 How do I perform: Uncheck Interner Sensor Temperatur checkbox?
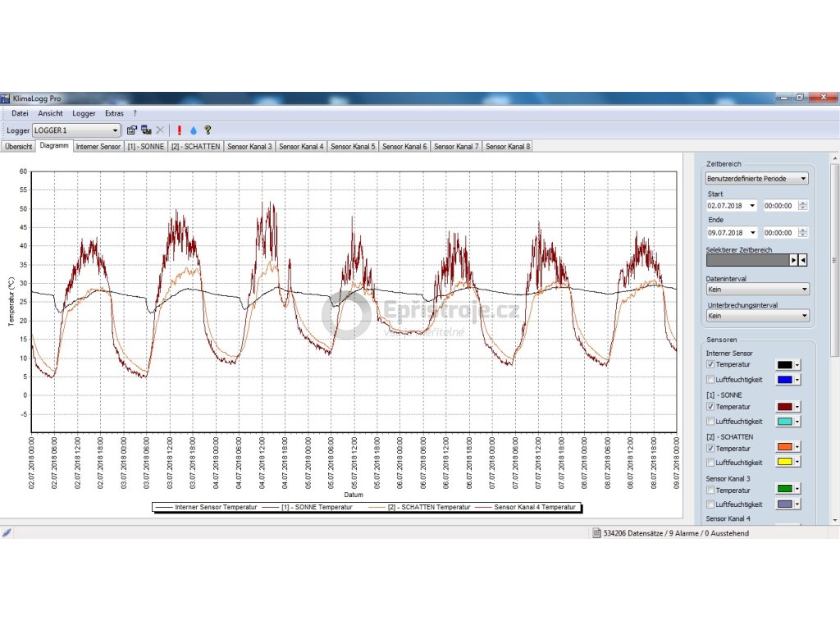point(710,364)
